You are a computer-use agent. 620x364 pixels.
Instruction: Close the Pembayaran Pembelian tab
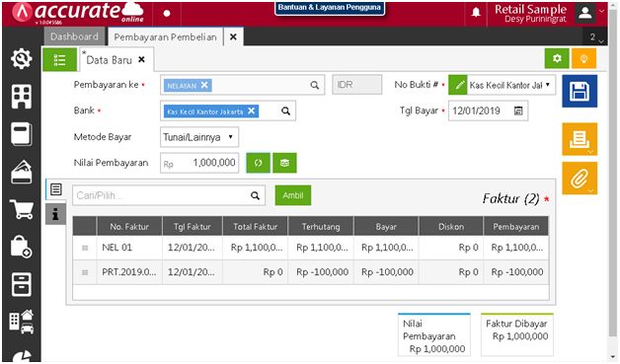(233, 36)
